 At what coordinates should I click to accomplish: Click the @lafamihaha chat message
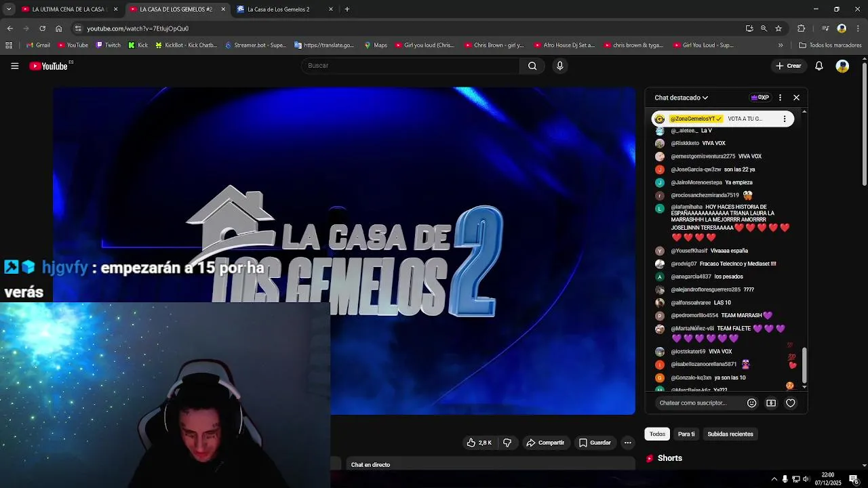click(726, 224)
